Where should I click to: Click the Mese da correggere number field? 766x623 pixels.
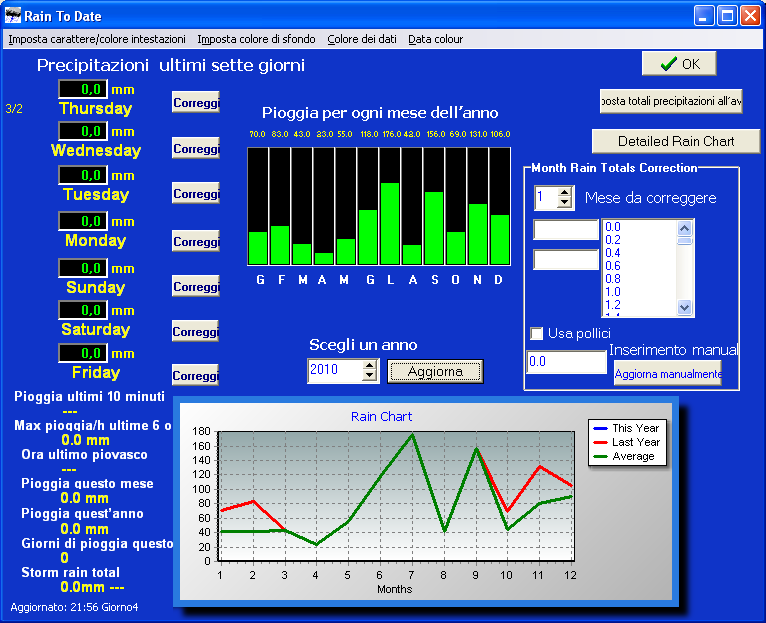(x=546, y=197)
